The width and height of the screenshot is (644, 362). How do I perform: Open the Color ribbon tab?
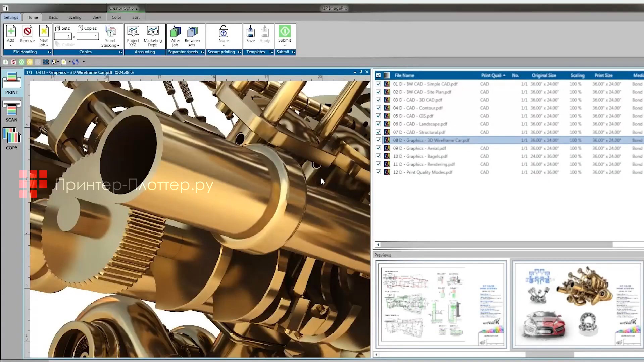click(x=116, y=17)
